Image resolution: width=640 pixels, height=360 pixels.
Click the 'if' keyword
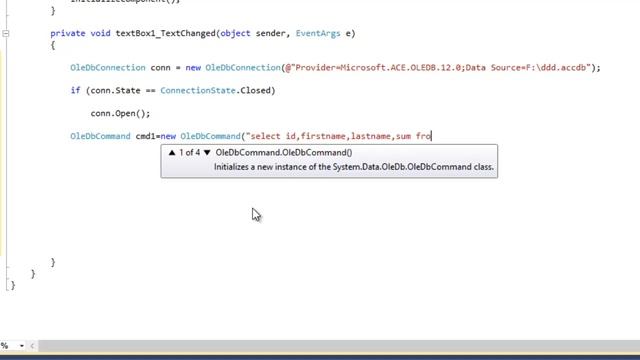point(76,91)
